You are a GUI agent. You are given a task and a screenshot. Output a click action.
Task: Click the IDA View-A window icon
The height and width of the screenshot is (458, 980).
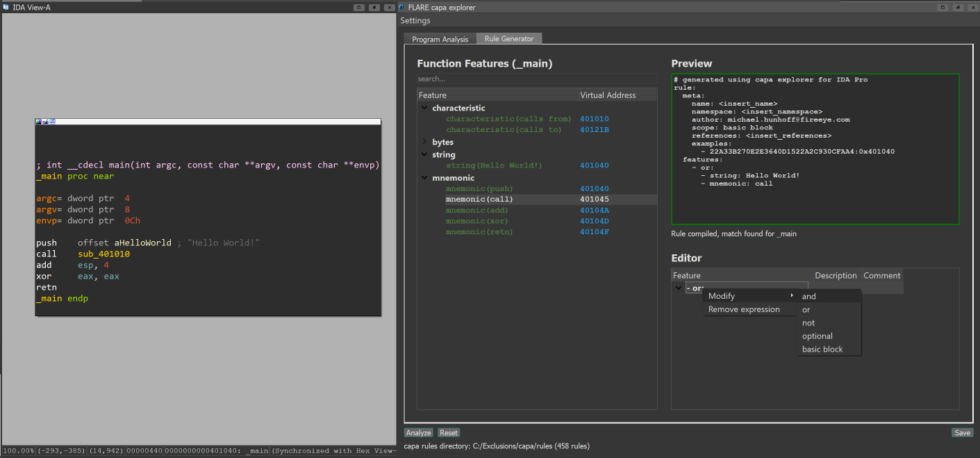6,7
